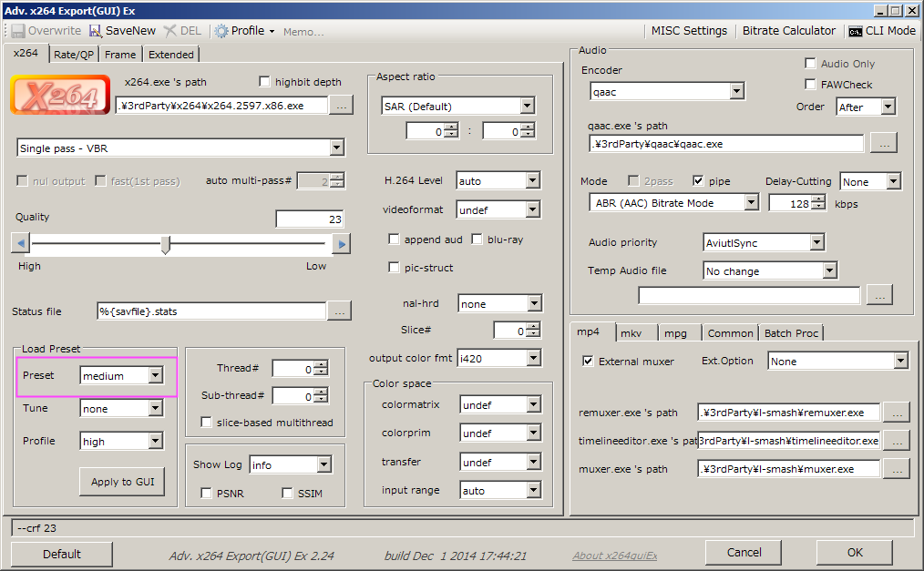This screenshot has height=571, width=924.
Task: Uncheck External muxer option
Action: coord(588,361)
